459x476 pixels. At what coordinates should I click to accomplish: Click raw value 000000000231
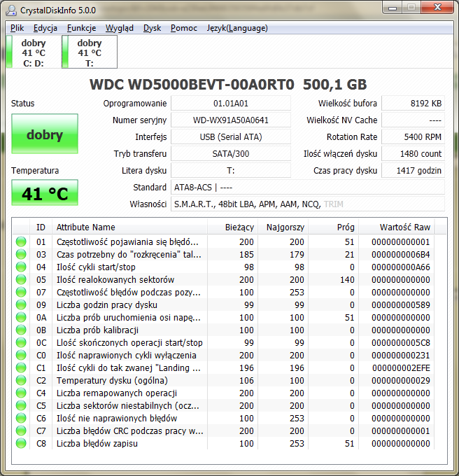click(400, 355)
